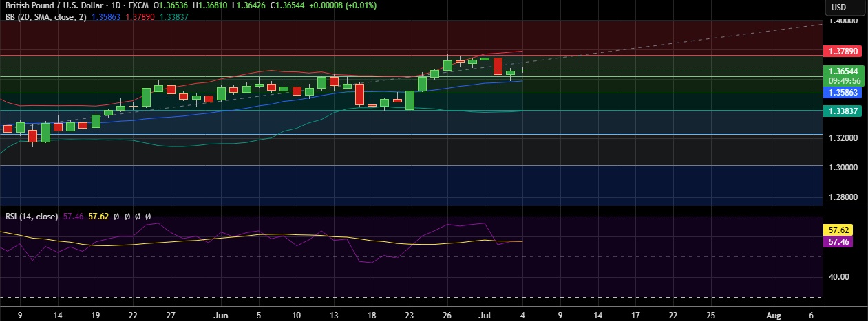Click the purple 57.46 value in RSI legend
Image resolution: width=868 pixels, height=321 pixels.
pyautogui.click(x=73, y=216)
